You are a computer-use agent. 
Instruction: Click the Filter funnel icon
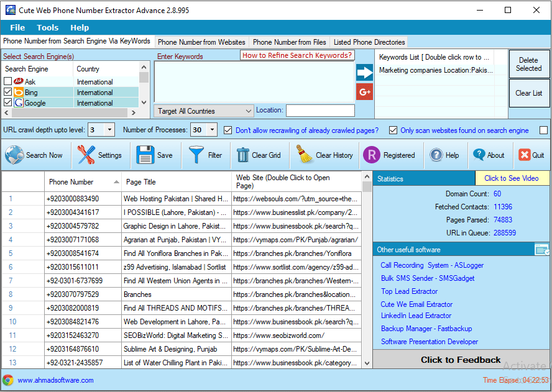coord(196,155)
